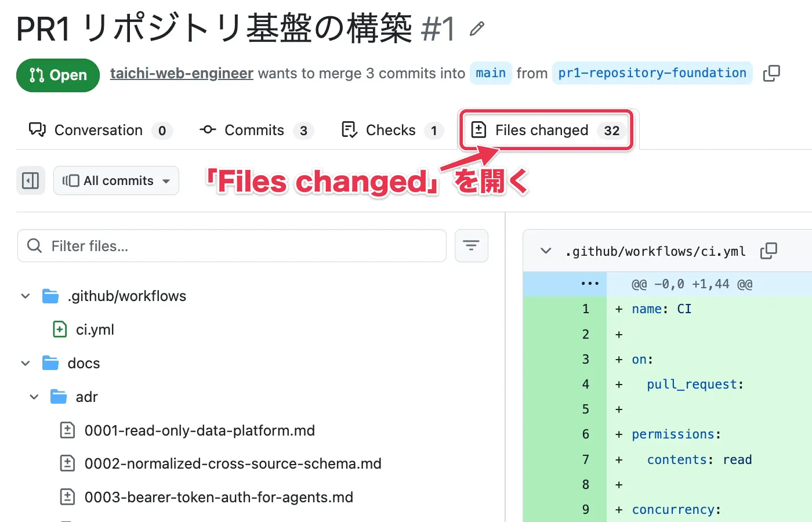Viewport: 812px width, 522px height.
Task: Open the file filter options icon
Action: click(x=472, y=246)
